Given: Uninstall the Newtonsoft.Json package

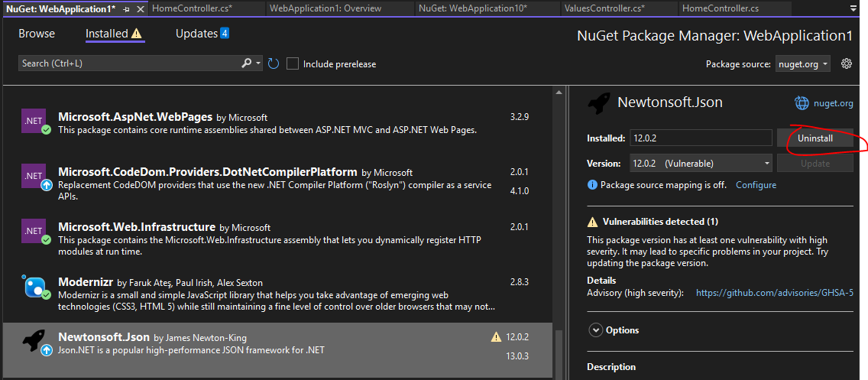Looking at the screenshot, I should click(815, 138).
